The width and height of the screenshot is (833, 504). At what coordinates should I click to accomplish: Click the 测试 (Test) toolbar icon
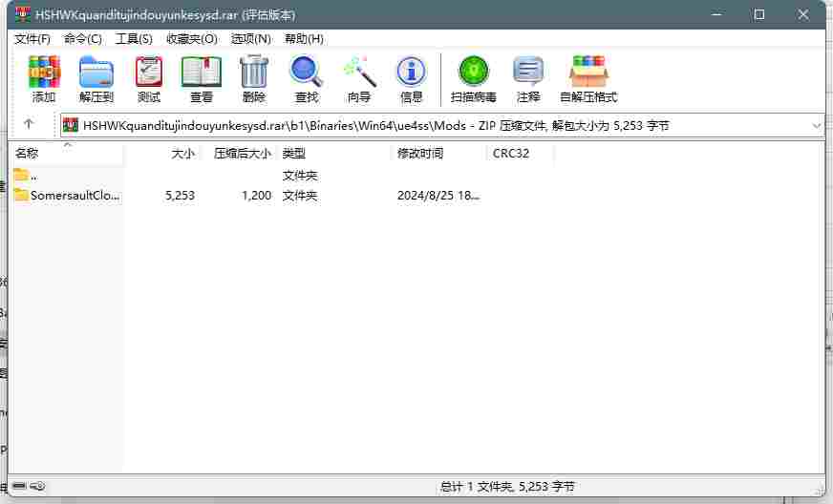149,72
